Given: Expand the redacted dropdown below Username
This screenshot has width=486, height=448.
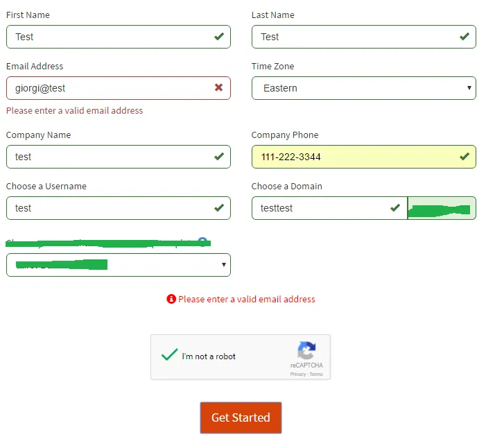Looking at the screenshot, I should (x=118, y=264).
